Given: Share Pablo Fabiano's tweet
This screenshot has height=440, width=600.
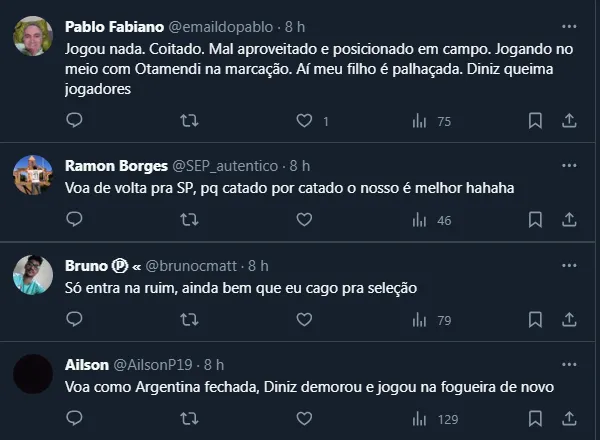Looking at the screenshot, I should (569, 121).
